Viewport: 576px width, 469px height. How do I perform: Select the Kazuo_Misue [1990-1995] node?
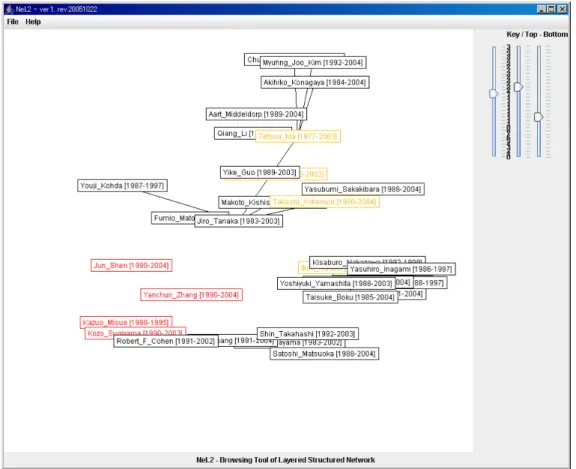click(x=126, y=322)
